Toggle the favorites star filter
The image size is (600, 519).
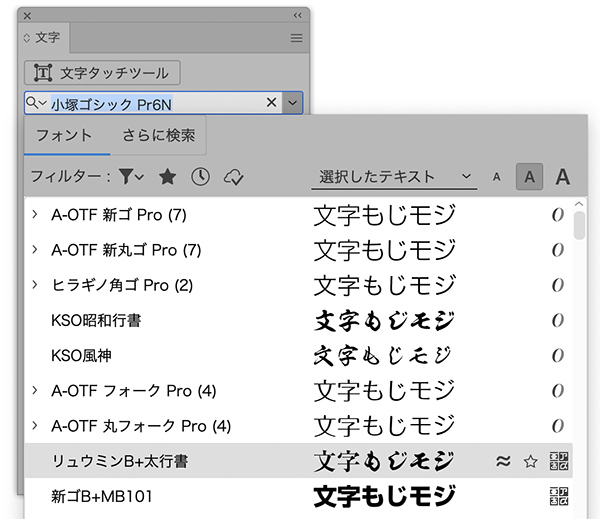click(167, 176)
